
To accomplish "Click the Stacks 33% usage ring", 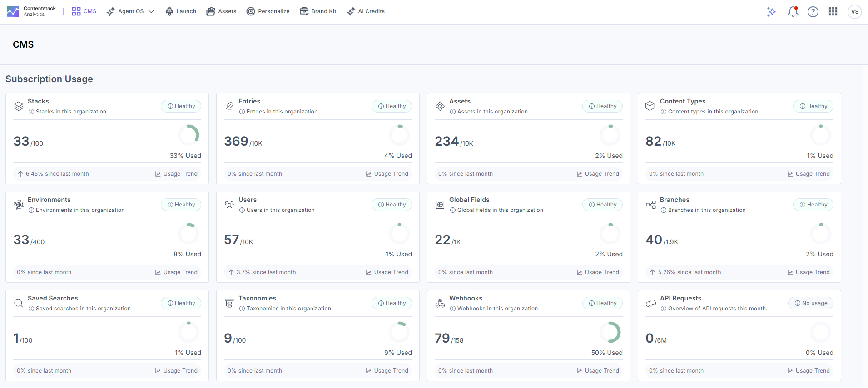I will coord(188,135).
